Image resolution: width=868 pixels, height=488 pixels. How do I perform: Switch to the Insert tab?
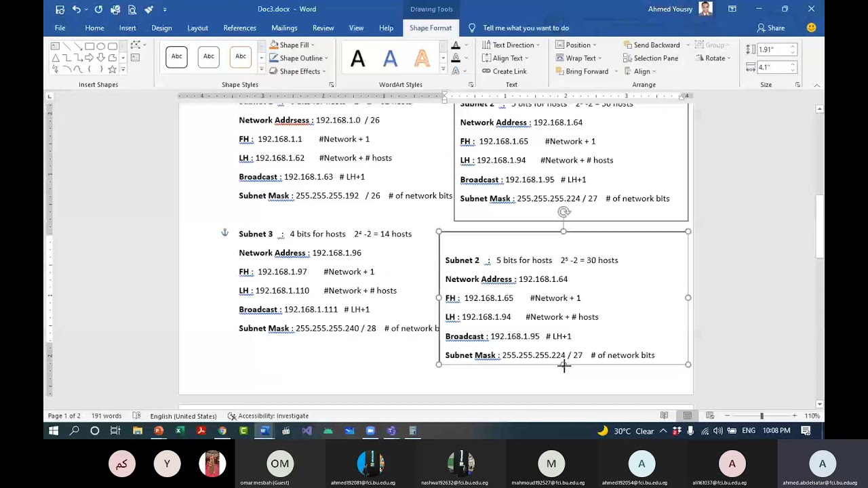(127, 28)
